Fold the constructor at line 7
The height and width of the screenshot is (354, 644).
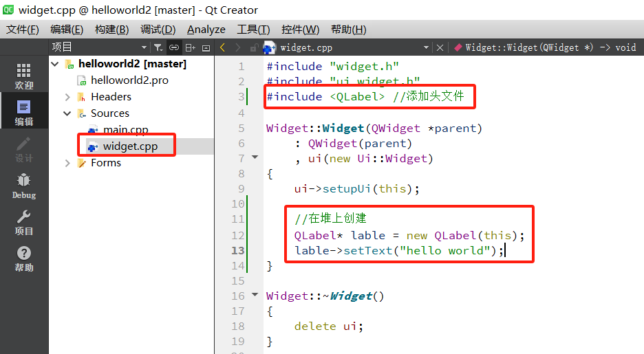(x=255, y=157)
